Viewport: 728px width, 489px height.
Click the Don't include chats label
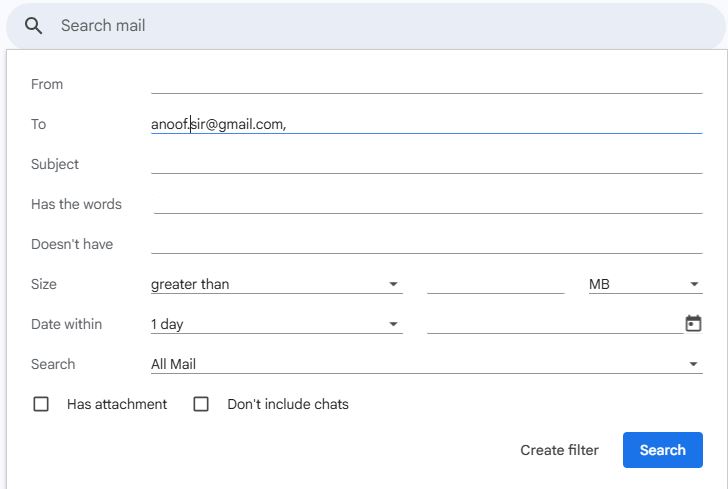point(288,404)
